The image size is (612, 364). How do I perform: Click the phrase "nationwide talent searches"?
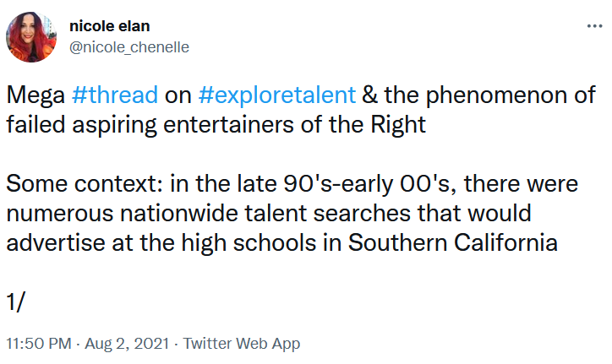point(265,213)
